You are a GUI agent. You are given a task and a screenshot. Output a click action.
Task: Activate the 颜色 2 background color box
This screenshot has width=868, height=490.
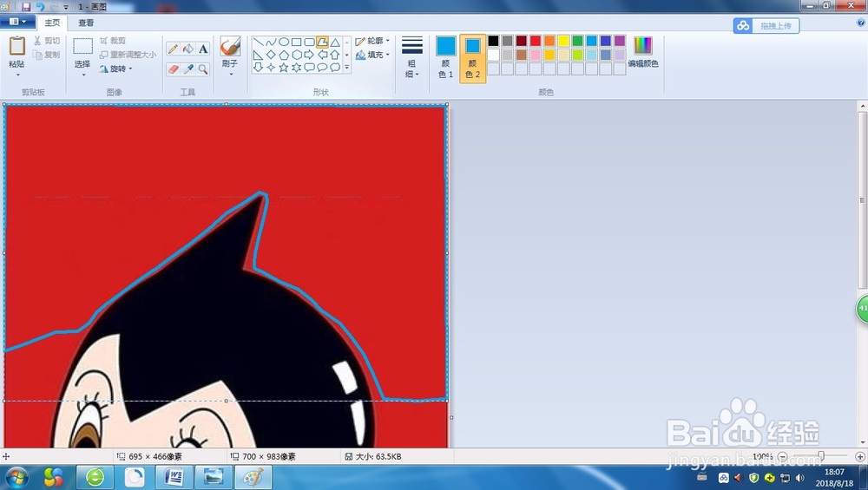[x=473, y=59]
